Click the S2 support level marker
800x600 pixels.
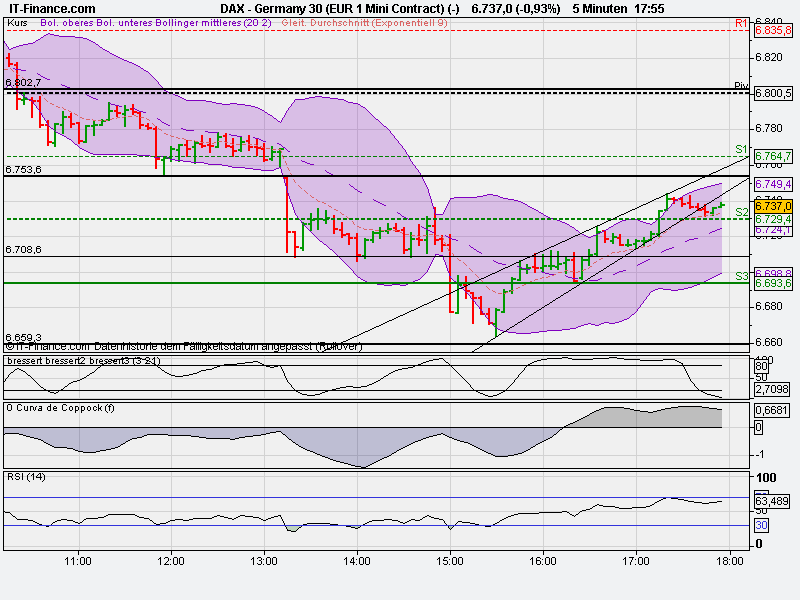pos(738,213)
